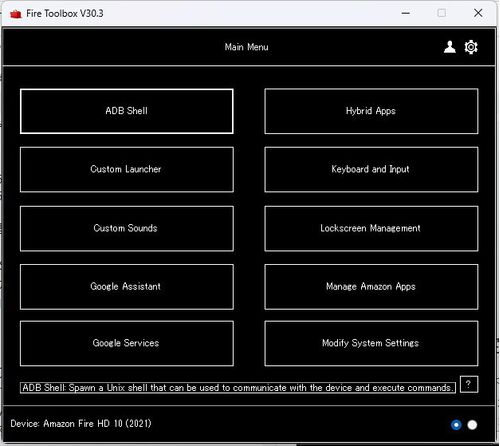Open Modify System Settings
This screenshot has width=500, height=446.
pyautogui.click(x=371, y=343)
